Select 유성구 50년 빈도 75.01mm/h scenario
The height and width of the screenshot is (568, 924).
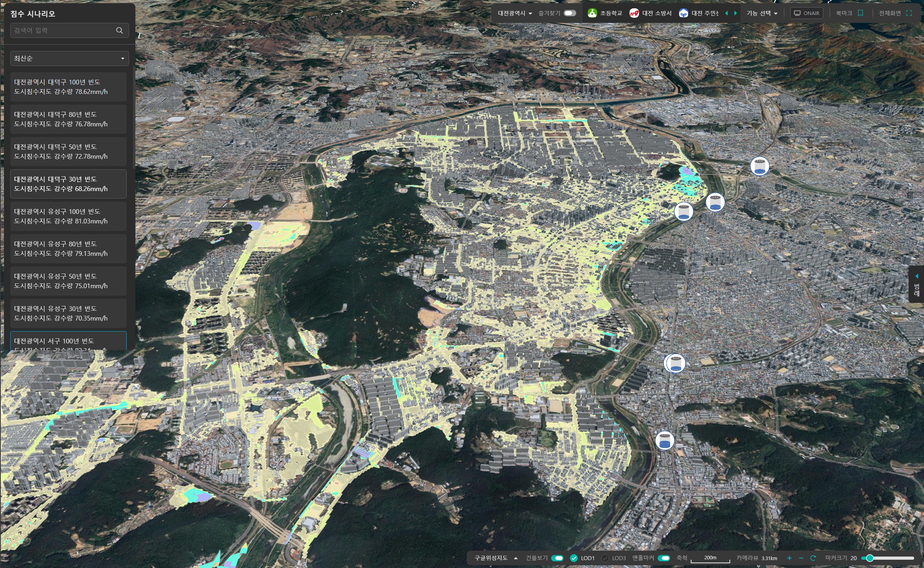tap(68, 281)
